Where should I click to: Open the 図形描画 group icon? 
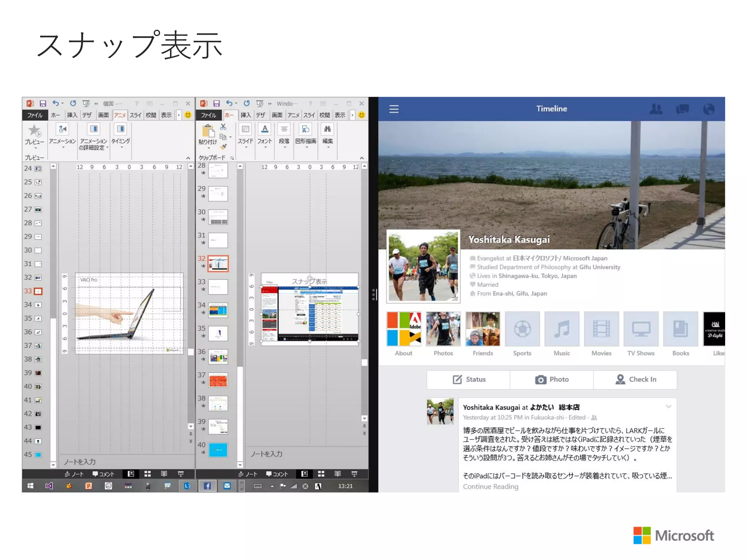click(x=306, y=129)
